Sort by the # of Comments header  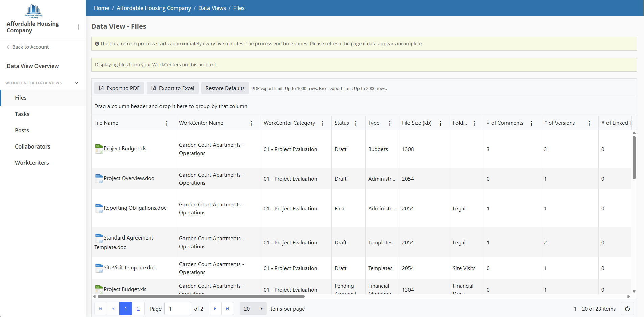pos(505,123)
